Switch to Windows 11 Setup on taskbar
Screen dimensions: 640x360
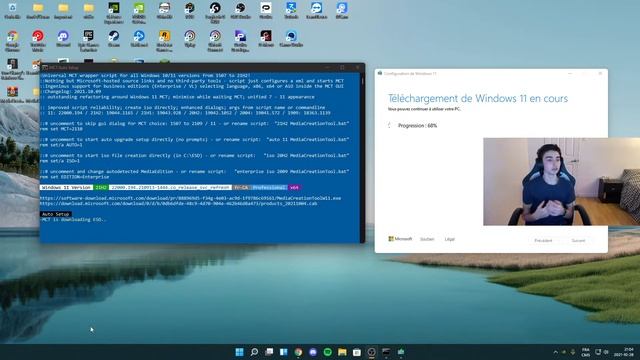[x=401, y=352]
